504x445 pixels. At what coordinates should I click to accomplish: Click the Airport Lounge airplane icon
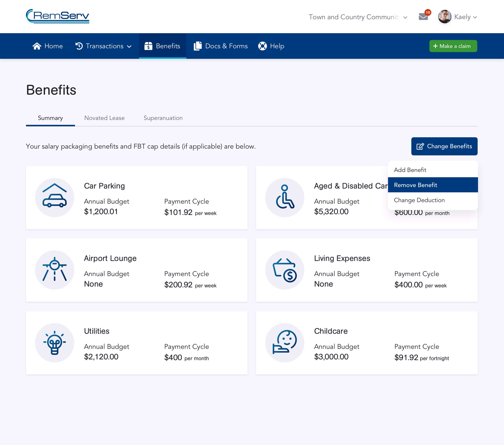(54, 270)
